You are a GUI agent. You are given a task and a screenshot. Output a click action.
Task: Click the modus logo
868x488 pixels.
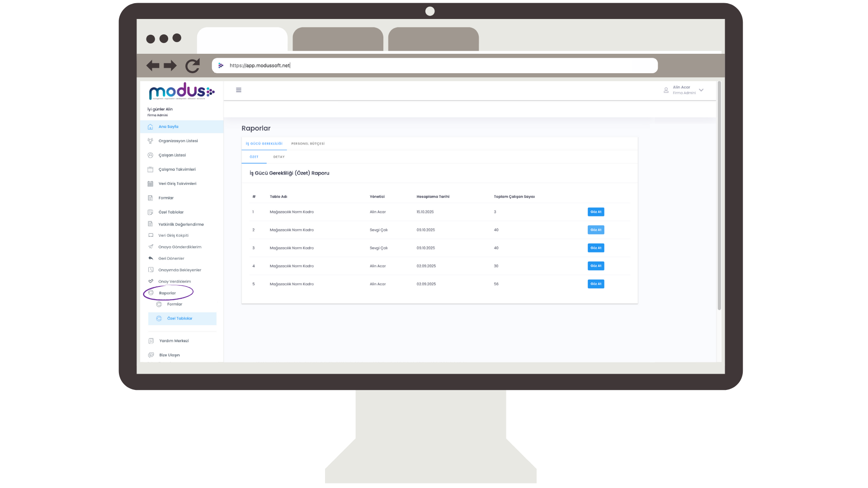point(181,92)
